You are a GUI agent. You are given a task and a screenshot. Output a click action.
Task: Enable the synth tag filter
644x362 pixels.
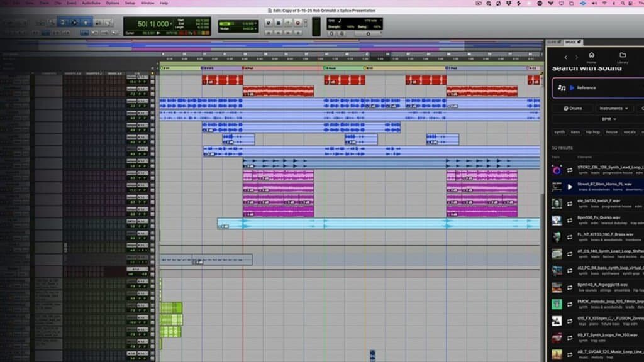coord(560,132)
